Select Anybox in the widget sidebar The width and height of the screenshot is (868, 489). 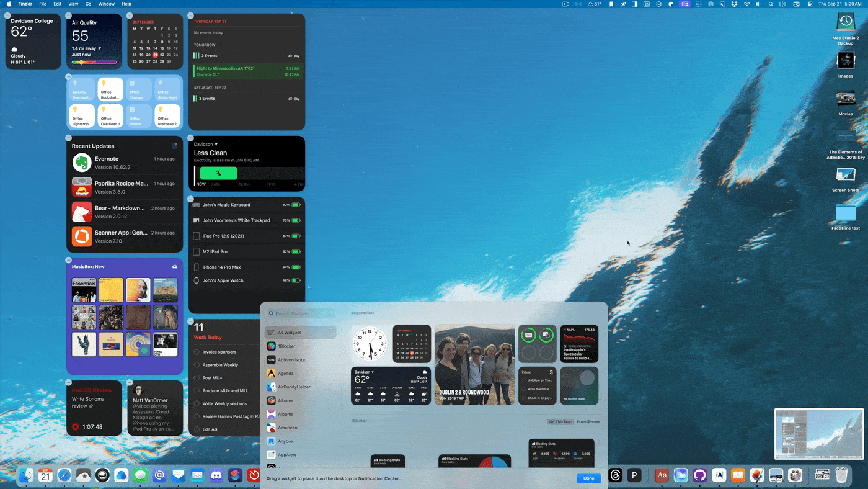pyautogui.click(x=301, y=441)
